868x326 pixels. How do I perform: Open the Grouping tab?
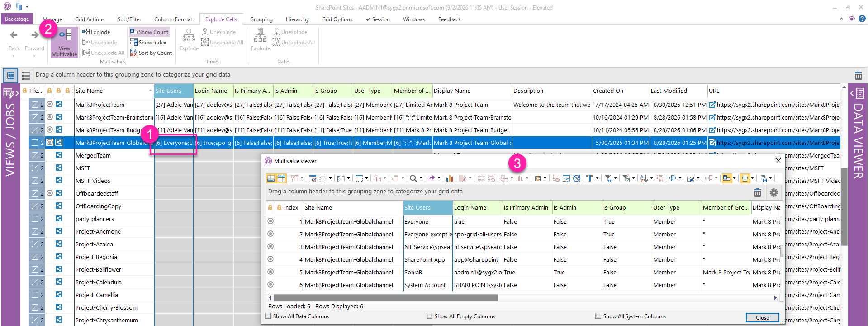261,19
